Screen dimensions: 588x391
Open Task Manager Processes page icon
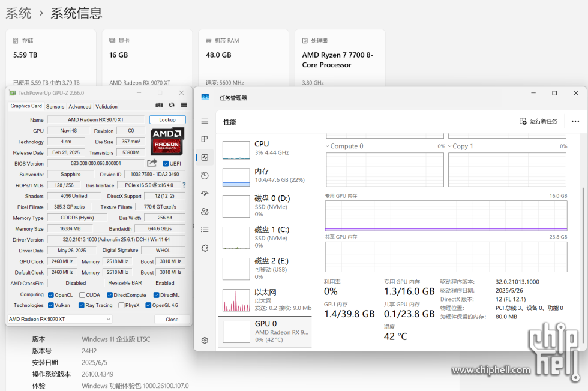coord(205,139)
